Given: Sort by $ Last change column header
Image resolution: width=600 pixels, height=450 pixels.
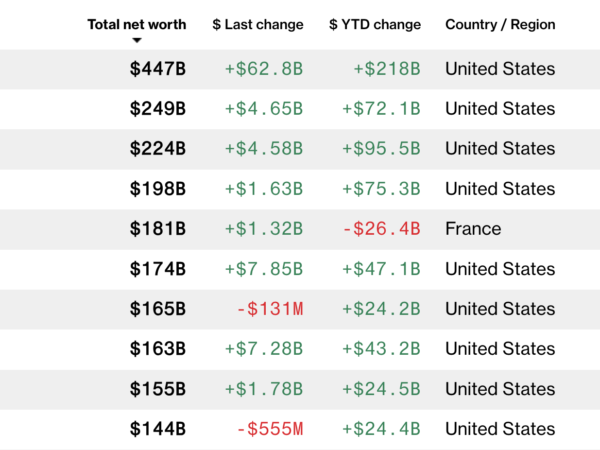Looking at the screenshot, I should coord(257,24).
